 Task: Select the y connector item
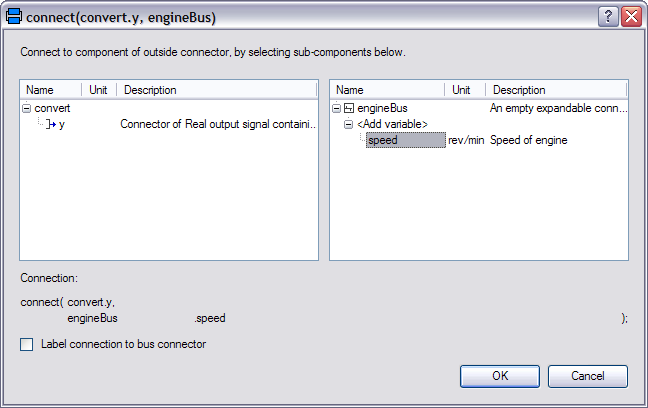(x=62, y=124)
